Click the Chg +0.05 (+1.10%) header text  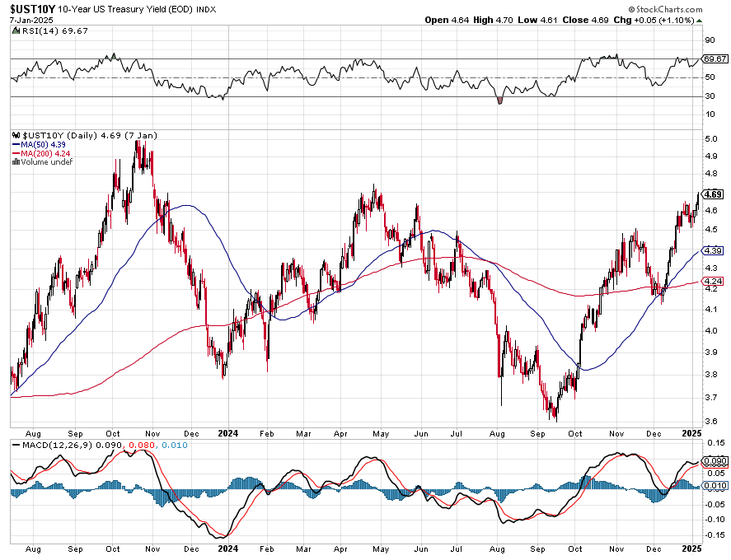(x=664, y=20)
